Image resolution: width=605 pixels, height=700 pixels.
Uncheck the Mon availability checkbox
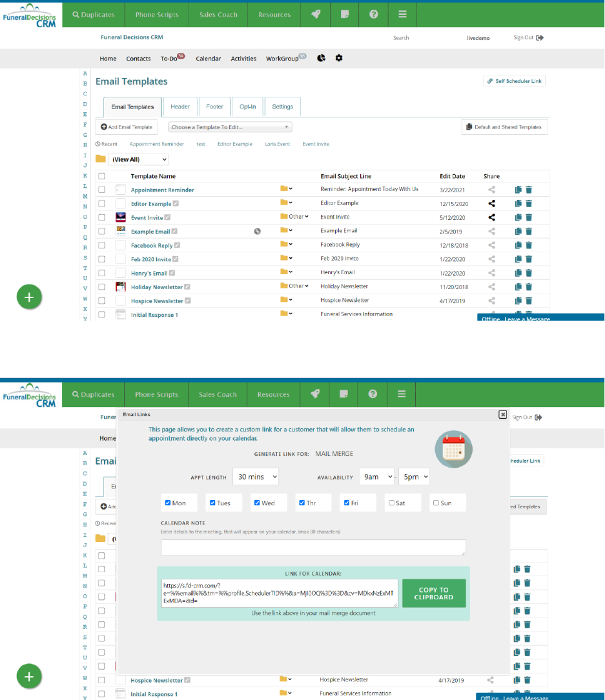[169, 503]
